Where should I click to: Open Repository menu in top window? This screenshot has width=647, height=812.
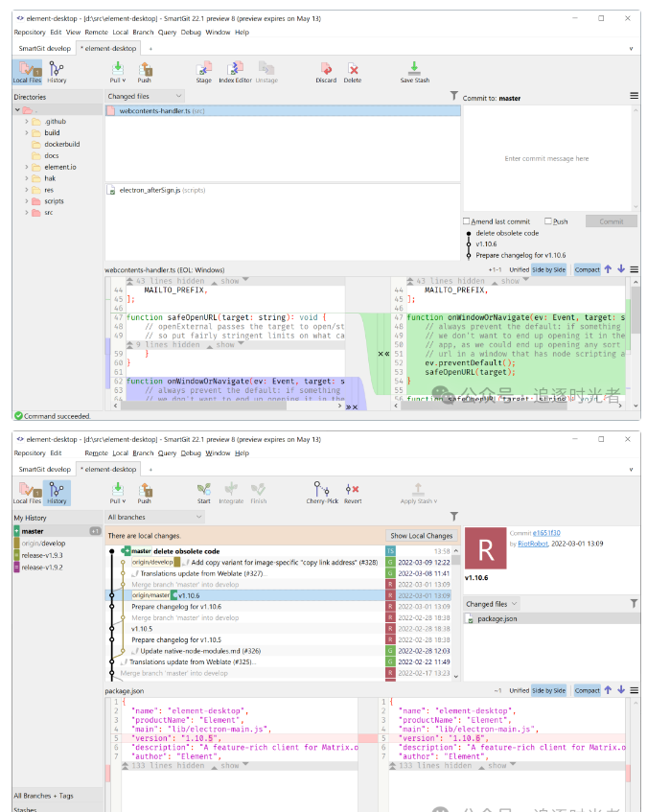30,32
